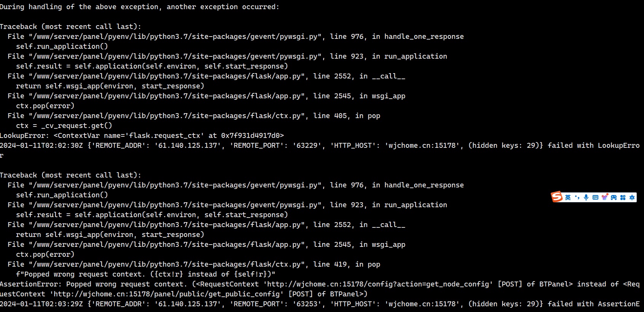
Task: Open the four-squares toolbox icon
Action: pyautogui.click(x=623, y=197)
